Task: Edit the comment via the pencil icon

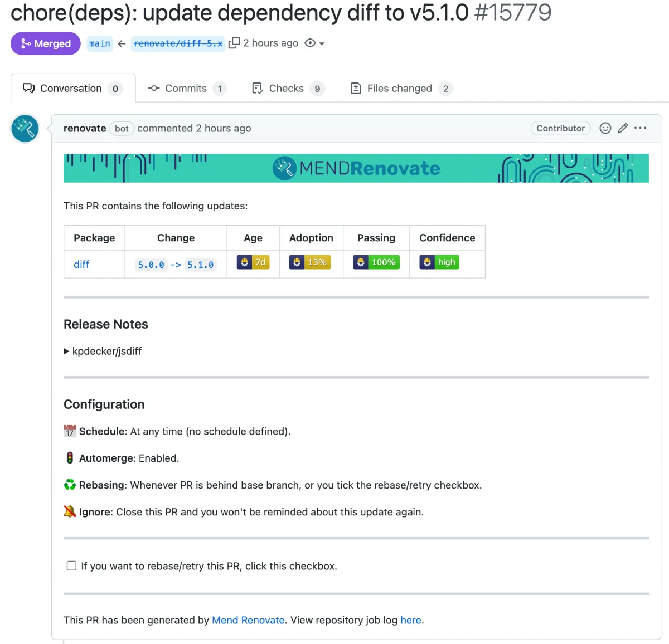Action: click(x=623, y=128)
